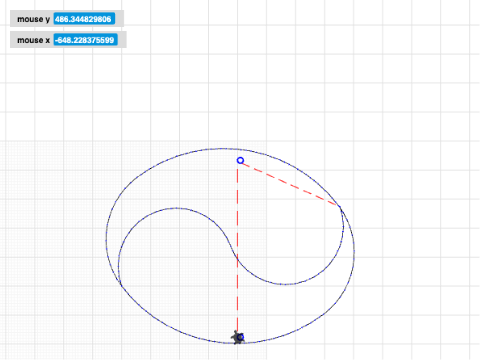Click the diagonal red dashed line midpoint

(x=289, y=184)
